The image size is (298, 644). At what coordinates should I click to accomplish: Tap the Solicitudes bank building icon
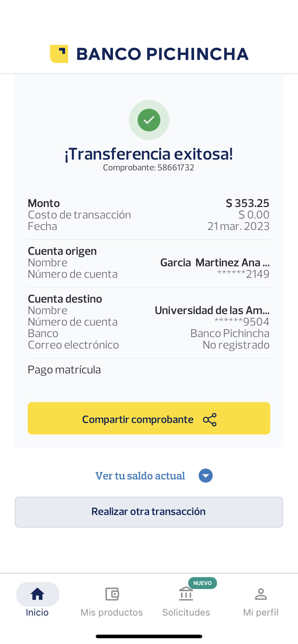pos(186,594)
